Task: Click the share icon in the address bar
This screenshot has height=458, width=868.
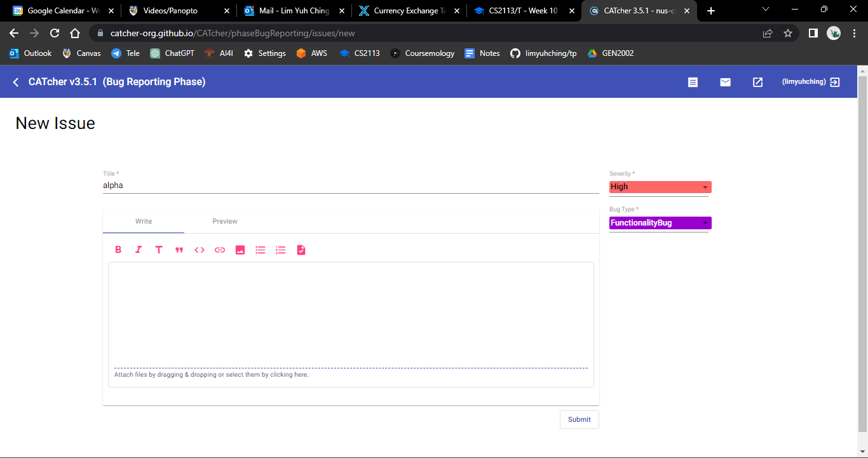Action: tap(768, 33)
